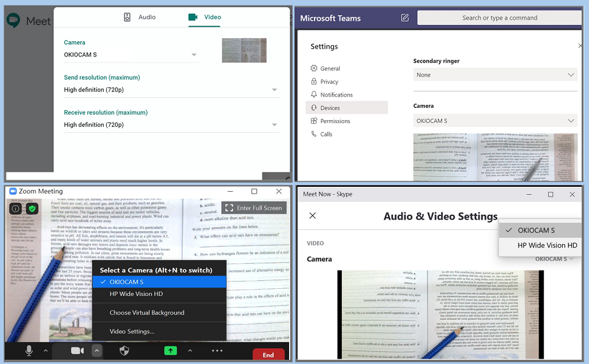Minimize the Meet Now Skype window

pyautogui.click(x=529, y=194)
